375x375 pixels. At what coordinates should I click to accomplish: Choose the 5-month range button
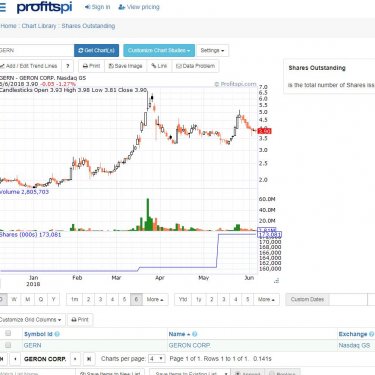[x=124, y=299]
